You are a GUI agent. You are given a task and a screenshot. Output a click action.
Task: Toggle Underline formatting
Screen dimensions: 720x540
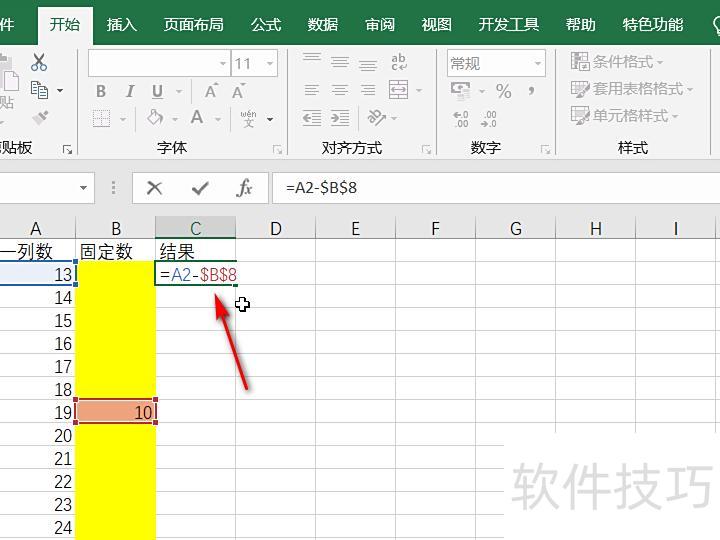coord(158,91)
